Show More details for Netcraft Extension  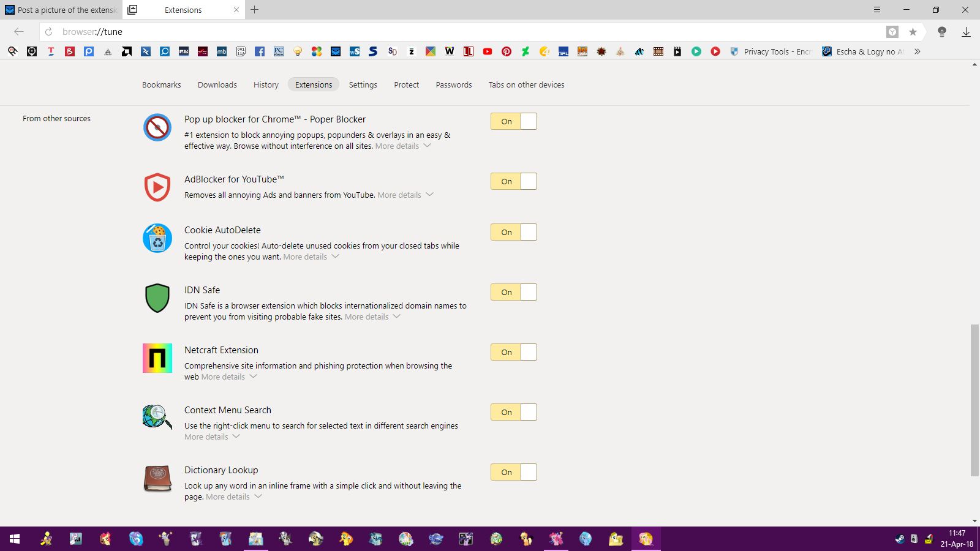tap(229, 377)
